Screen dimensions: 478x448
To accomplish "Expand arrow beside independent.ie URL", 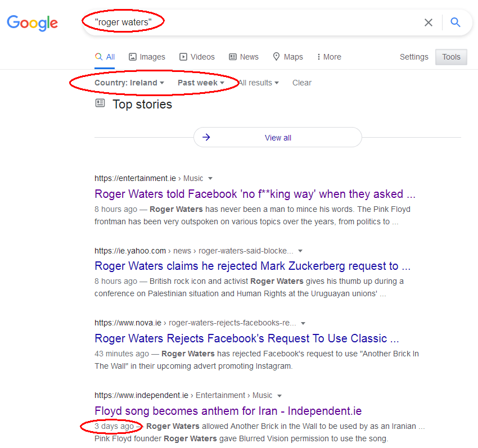I will click(279, 396).
